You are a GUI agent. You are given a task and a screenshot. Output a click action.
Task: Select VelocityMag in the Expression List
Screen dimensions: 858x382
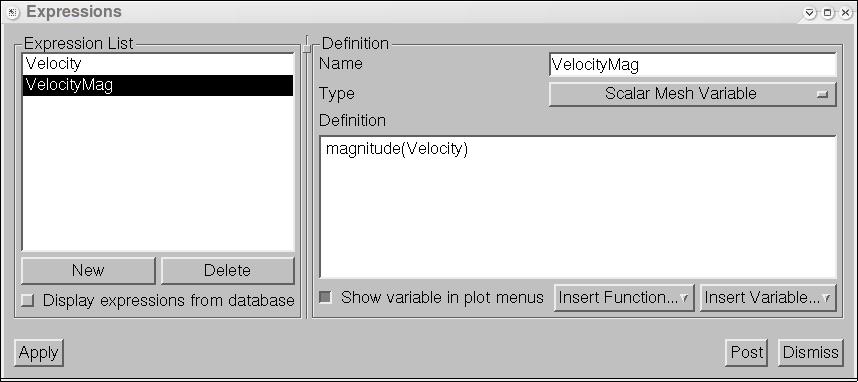pyautogui.click(x=158, y=85)
